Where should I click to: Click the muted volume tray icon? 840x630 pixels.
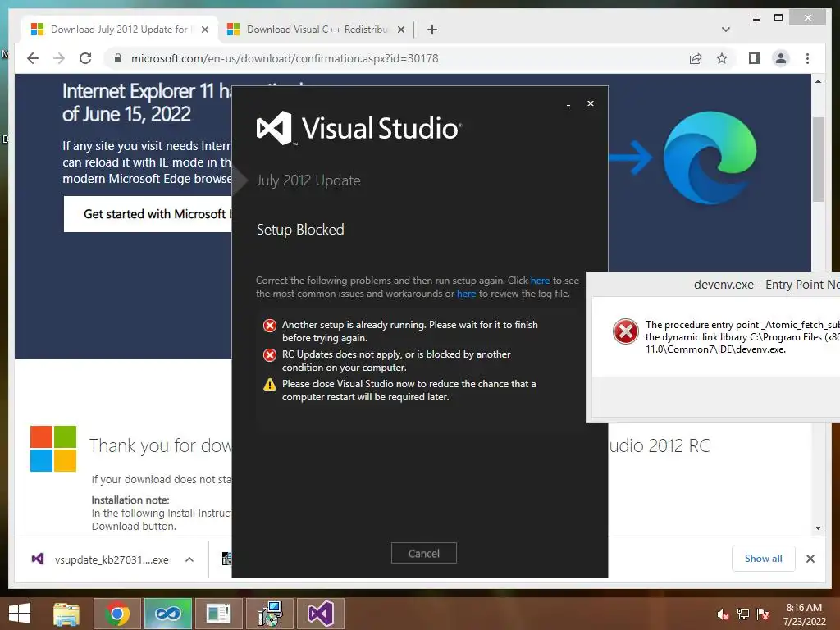pos(723,614)
